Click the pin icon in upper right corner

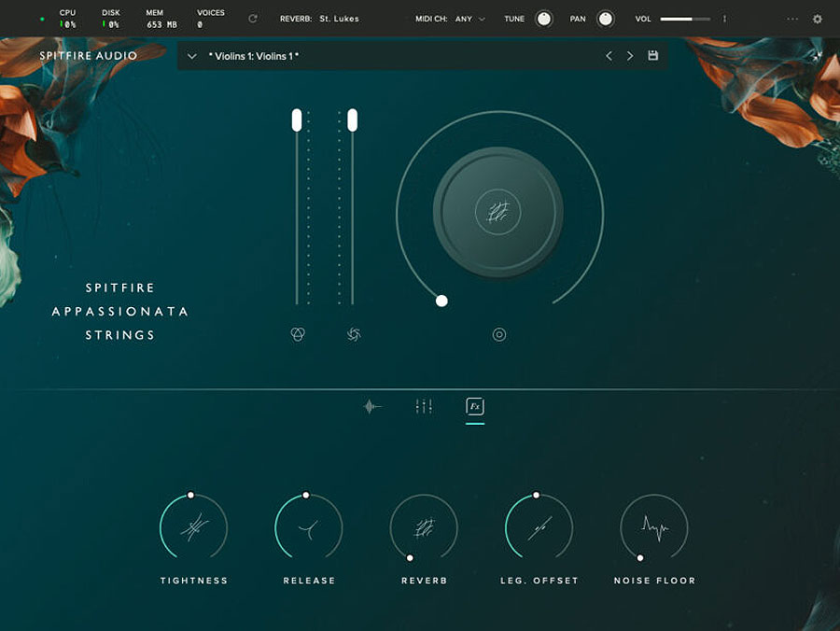[x=817, y=56]
